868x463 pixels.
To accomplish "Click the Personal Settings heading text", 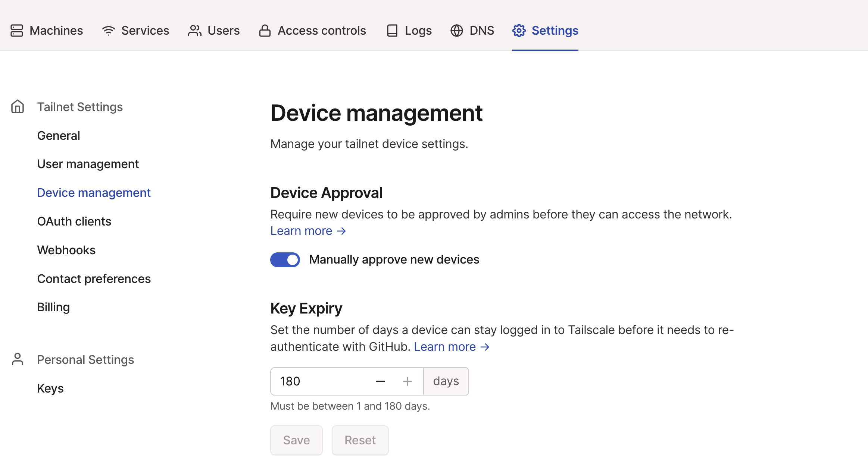I will [85, 360].
